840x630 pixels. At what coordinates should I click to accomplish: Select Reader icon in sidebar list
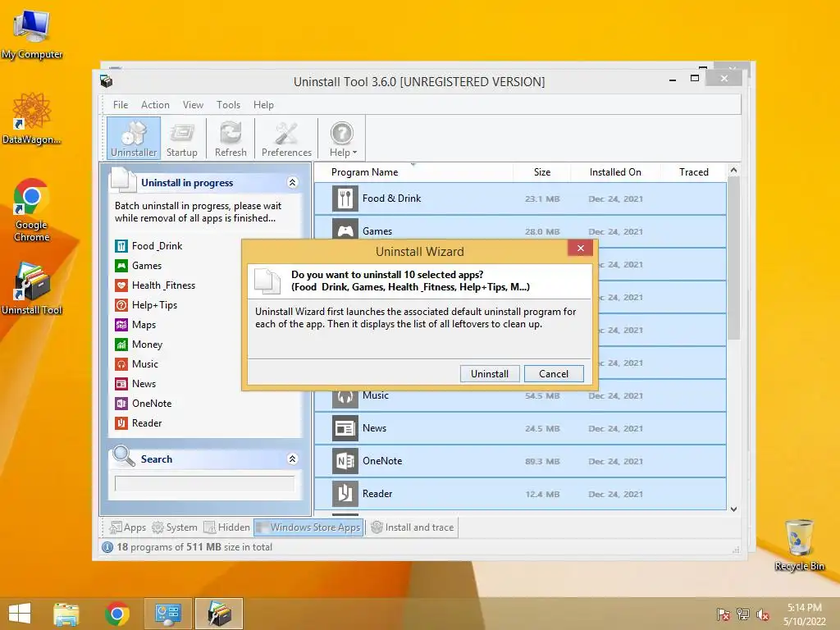[x=121, y=423]
